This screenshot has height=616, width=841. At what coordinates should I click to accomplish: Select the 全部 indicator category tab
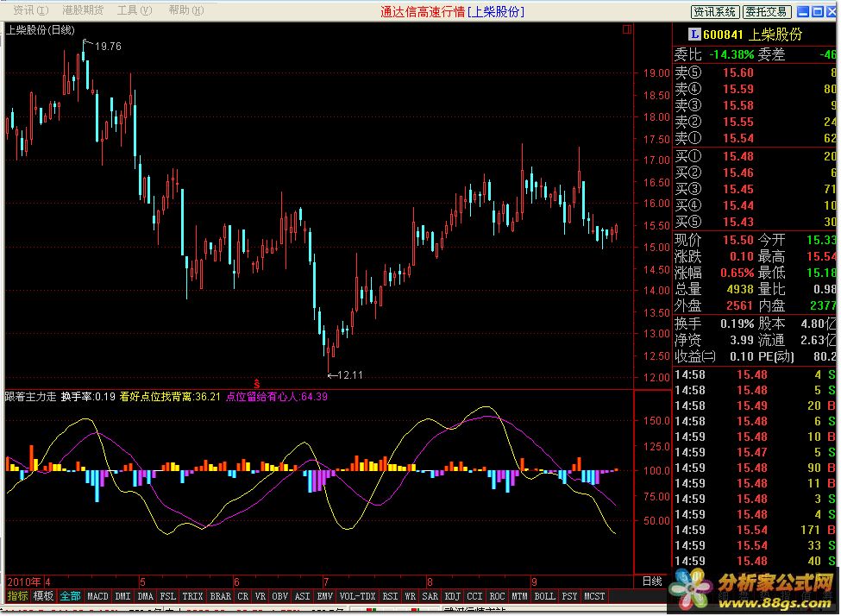pos(70,595)
